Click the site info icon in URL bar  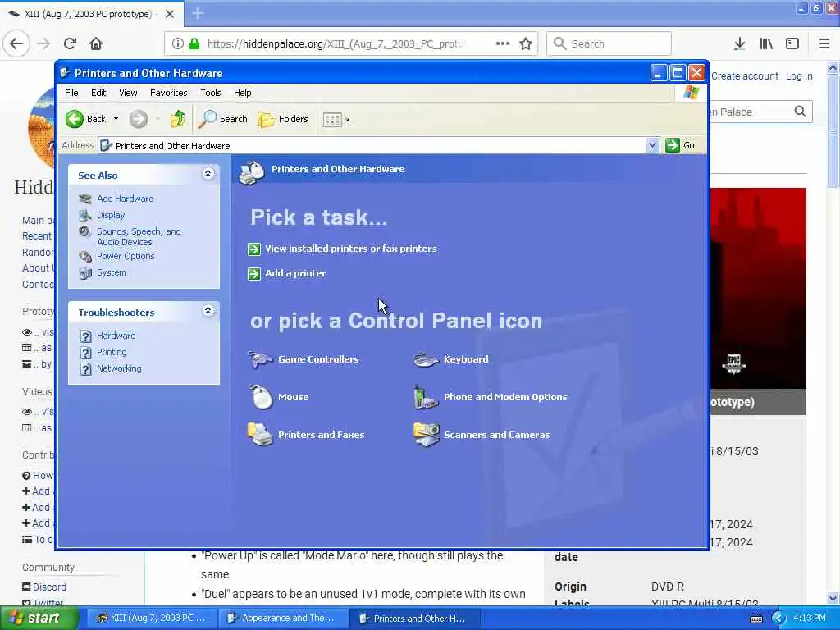point(177,44)
